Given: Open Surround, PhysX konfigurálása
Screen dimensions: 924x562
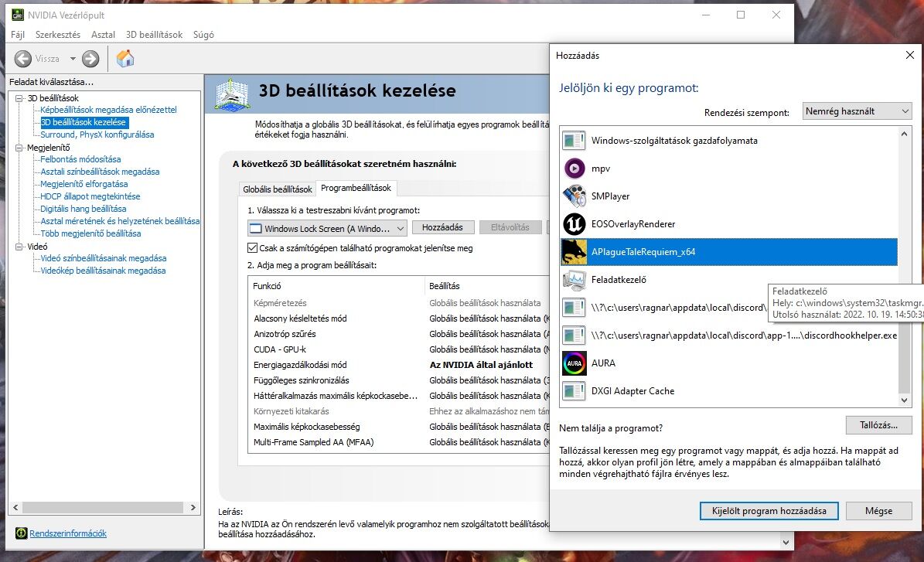Looking at the screenshot, I should click(97, 135).
